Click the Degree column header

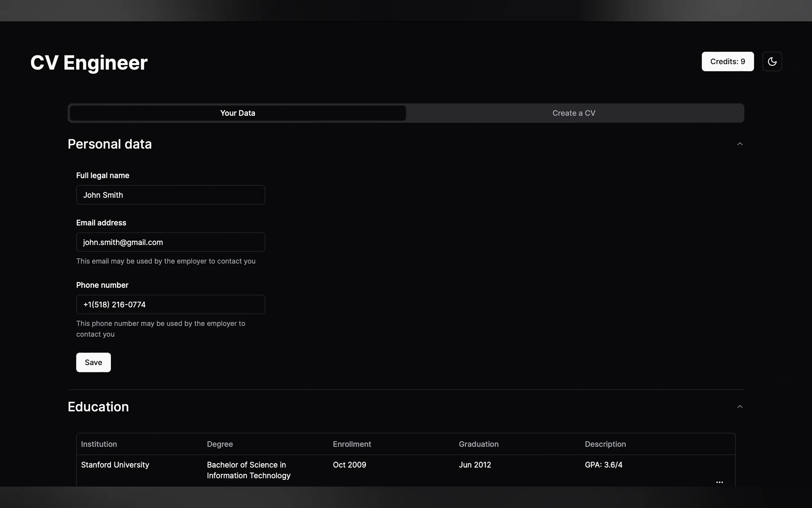(220, 444)
